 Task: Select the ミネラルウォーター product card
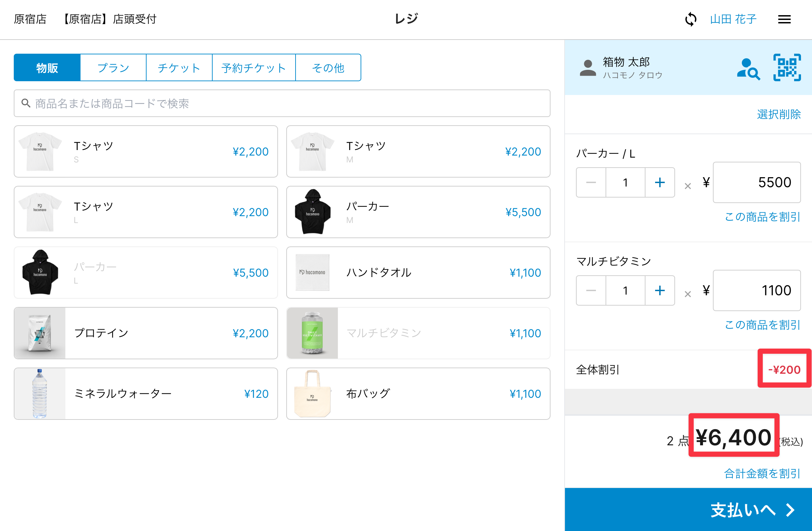tap(146, 394)
